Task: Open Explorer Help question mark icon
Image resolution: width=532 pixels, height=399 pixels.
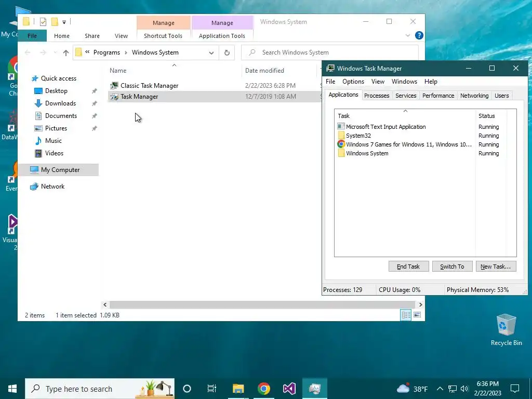Action: tap(419, 35)
